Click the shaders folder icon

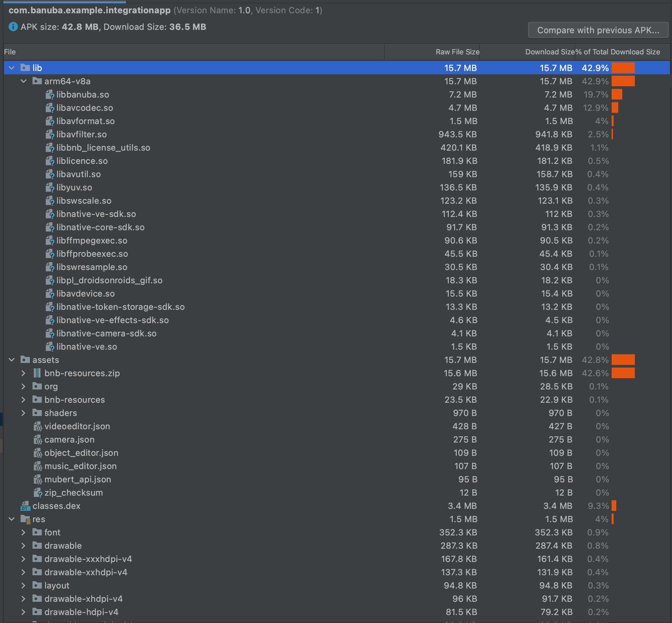[37, 413]
